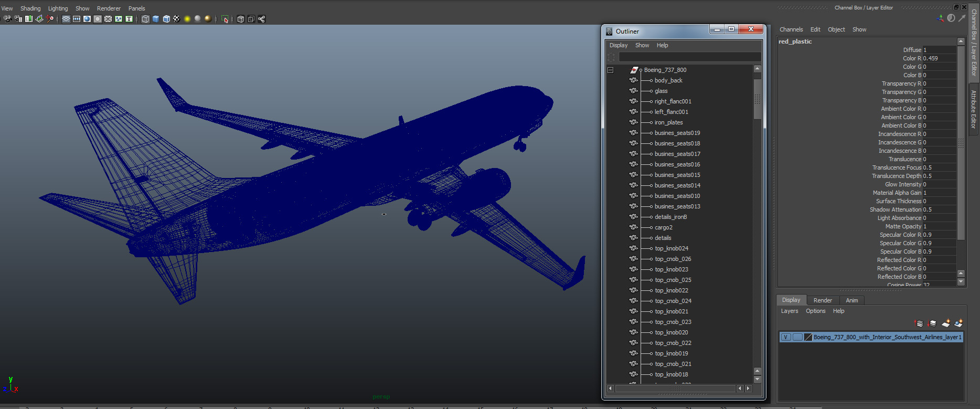Open the Panels menu
The image size is (980, 409).
[x=137, y=8]
